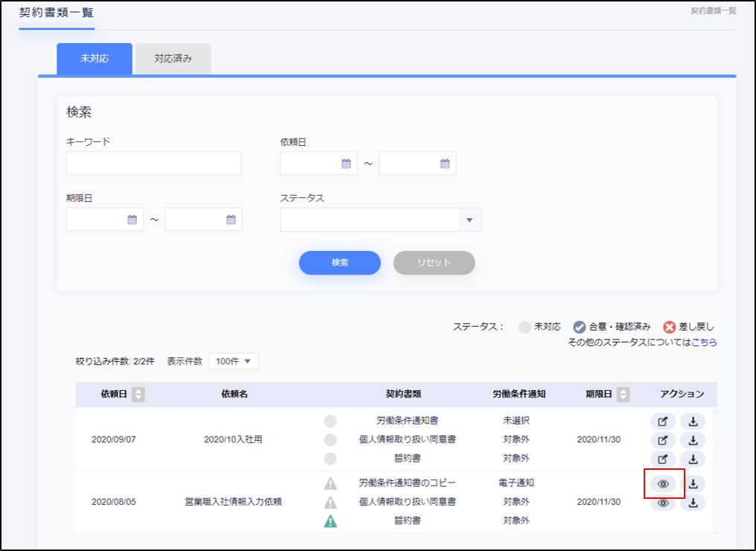The image size is (756, 551).
Task: Select the 営業職入社情報入力依頼 request name
Action: pyautogui.click(x=234, y=502)
